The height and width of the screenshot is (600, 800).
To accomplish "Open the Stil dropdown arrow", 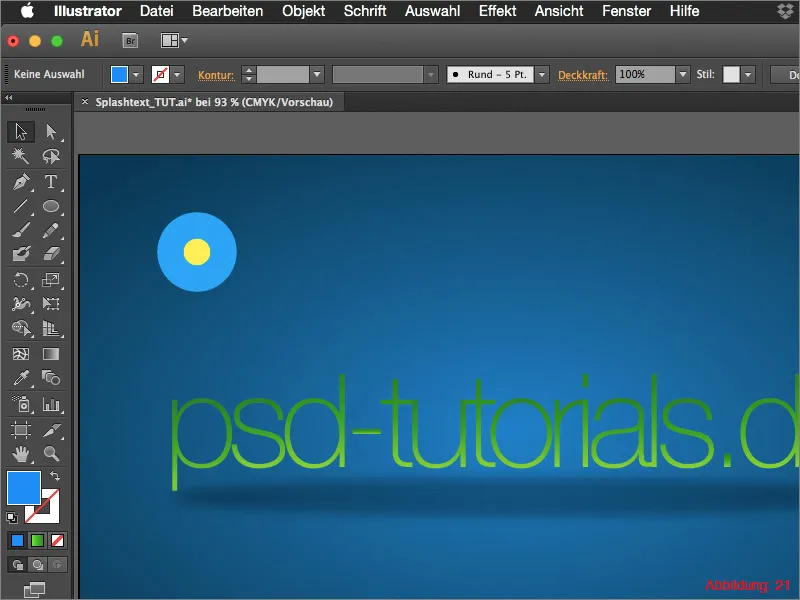I will pos(748,74).
